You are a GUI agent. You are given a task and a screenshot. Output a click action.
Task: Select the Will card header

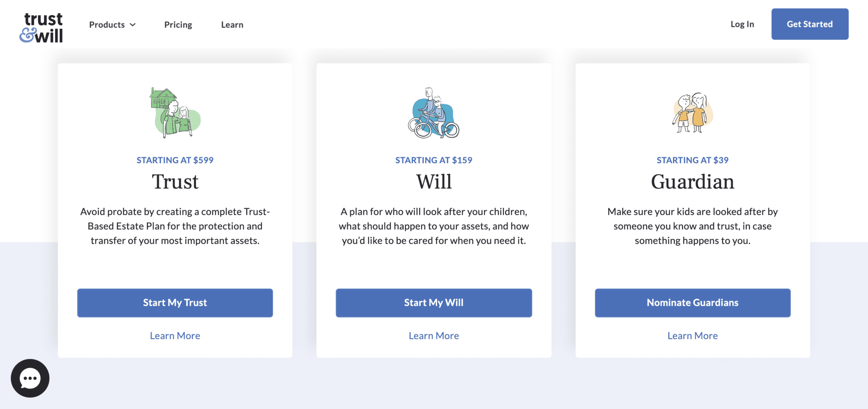click(434, 182)
